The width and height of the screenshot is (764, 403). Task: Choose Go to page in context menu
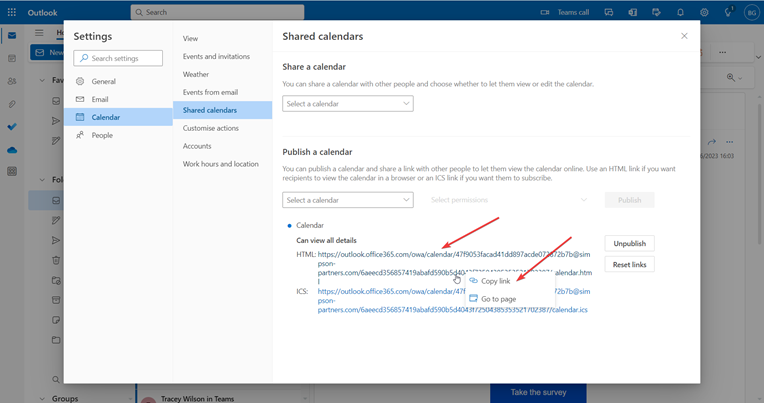(x=498, y=299)
